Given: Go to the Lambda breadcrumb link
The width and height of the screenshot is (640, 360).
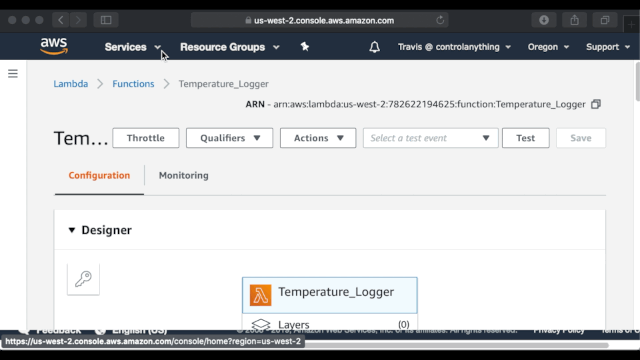Looking at the screenshot, I should coord(71,84).
